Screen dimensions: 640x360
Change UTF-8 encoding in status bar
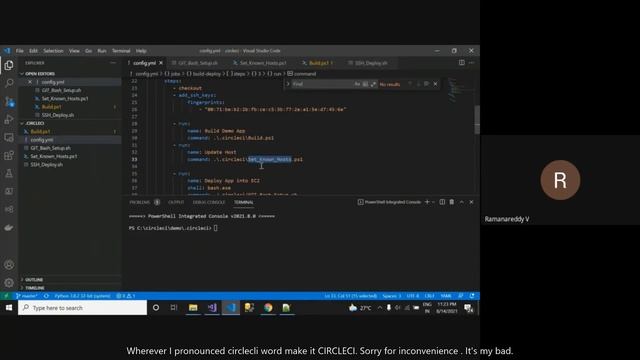pos(412,296)
